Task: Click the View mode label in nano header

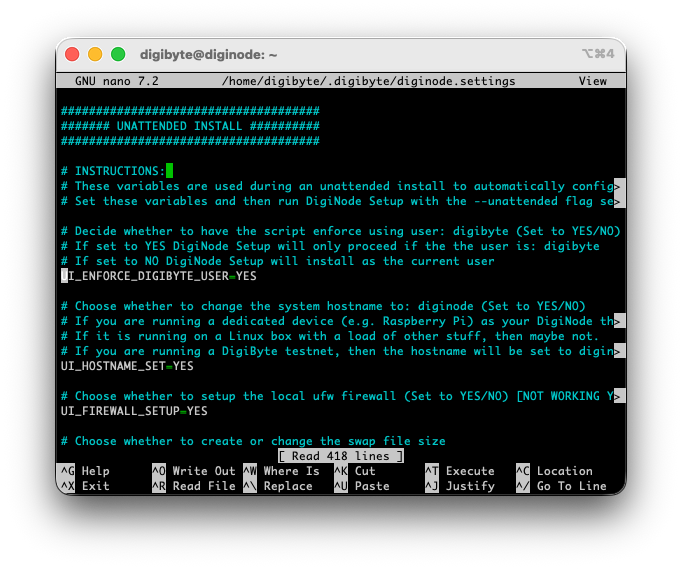Action: coord(592,81)
